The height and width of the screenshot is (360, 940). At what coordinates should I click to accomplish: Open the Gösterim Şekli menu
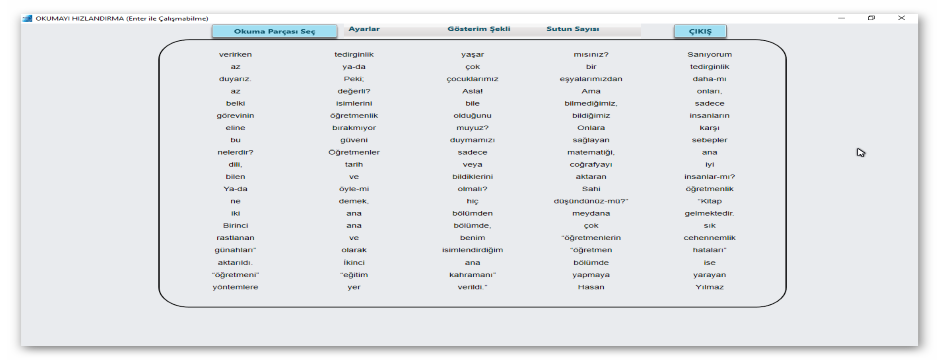(x=479, y=29)
